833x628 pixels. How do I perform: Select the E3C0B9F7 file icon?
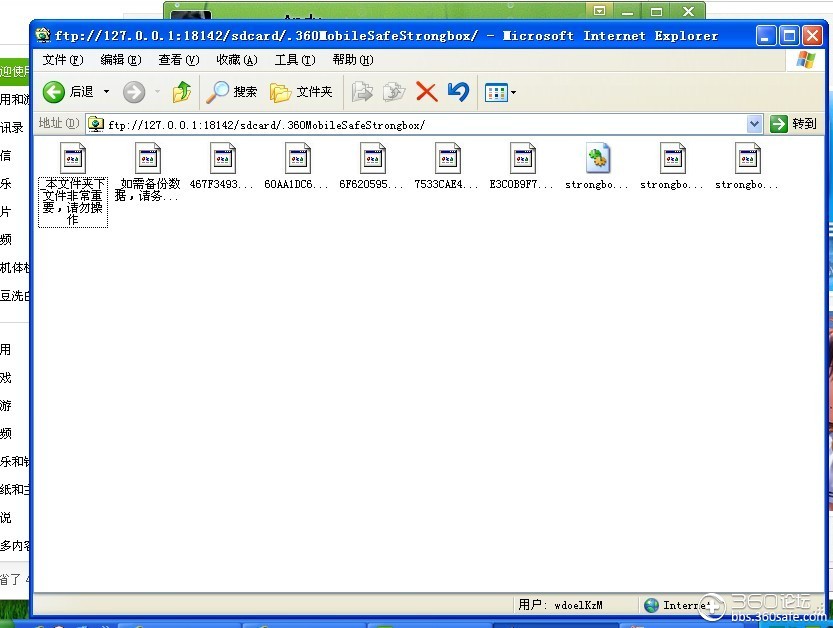point(523,158)
